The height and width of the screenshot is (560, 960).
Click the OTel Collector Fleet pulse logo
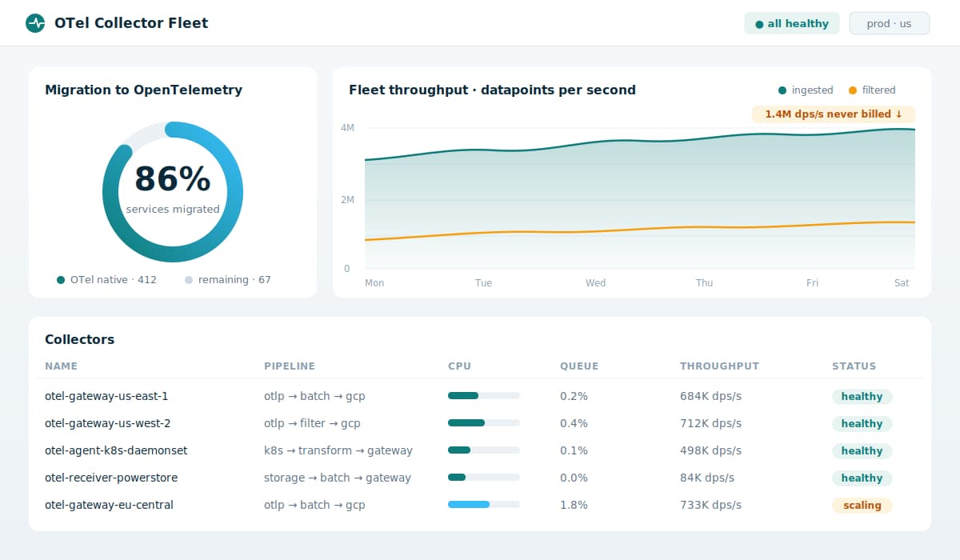point(35,23)
